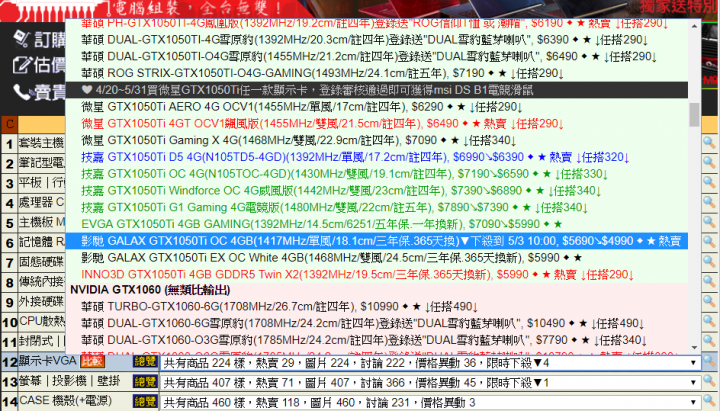Open 總覽 overview for 螢幕|投影機|壁掛 row

(x=145, y=382)
